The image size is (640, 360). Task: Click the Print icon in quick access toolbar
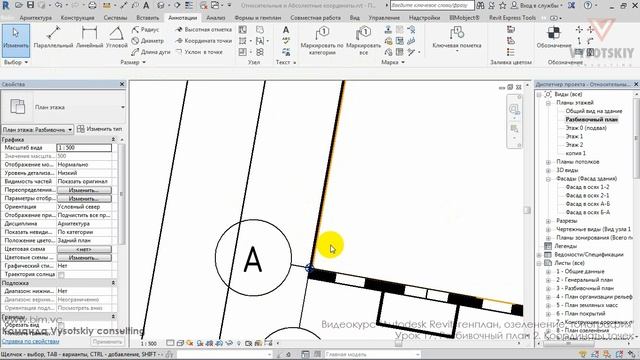[x=92, y=5]
